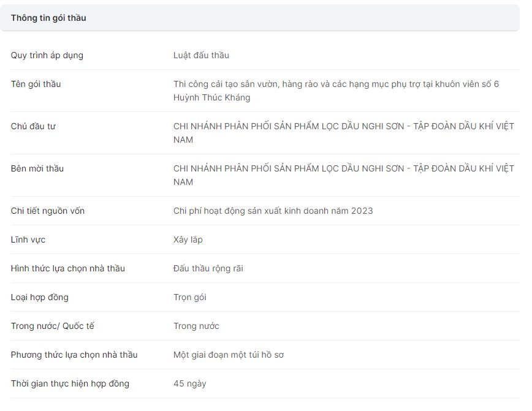Click the "Hình thức lựa chọn nhà thầu" label
Image resolution: width=532 pixels, height=411 pixels.
(67, 268)
